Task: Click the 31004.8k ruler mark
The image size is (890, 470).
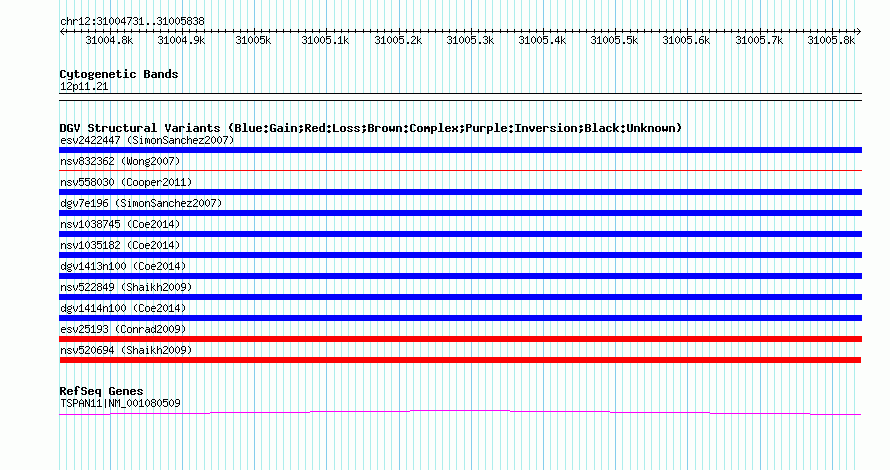Action: click(x=109, y=40)
